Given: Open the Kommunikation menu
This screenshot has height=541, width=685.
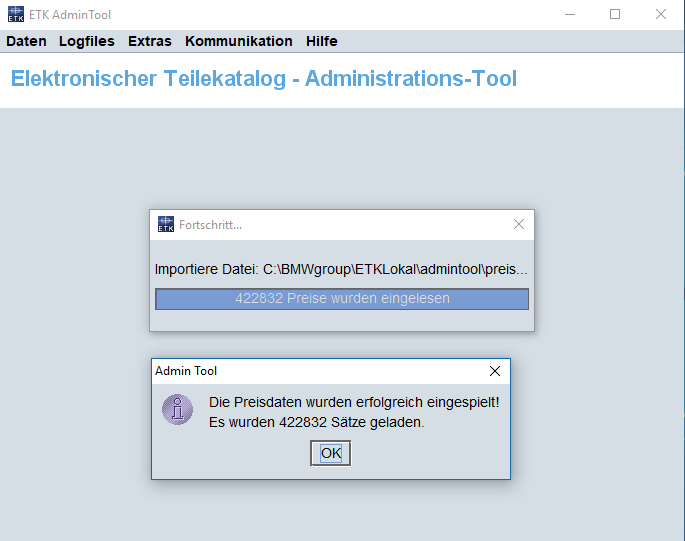Looking at the screenshot, I should pyautogui.click(x=239, y=42).
